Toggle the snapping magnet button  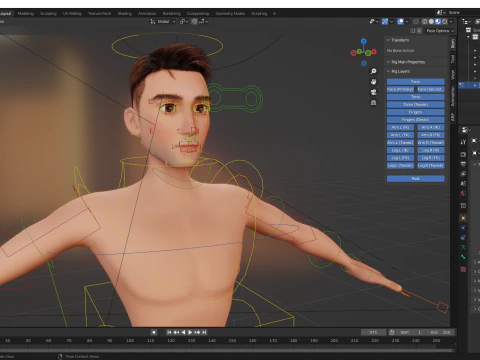click(194, 22)
